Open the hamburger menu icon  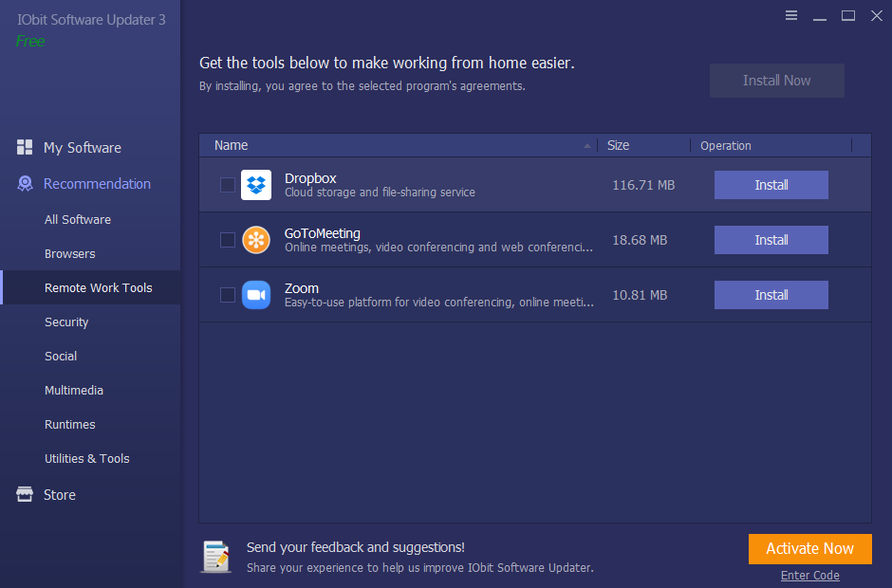click(x=790, y=15)
